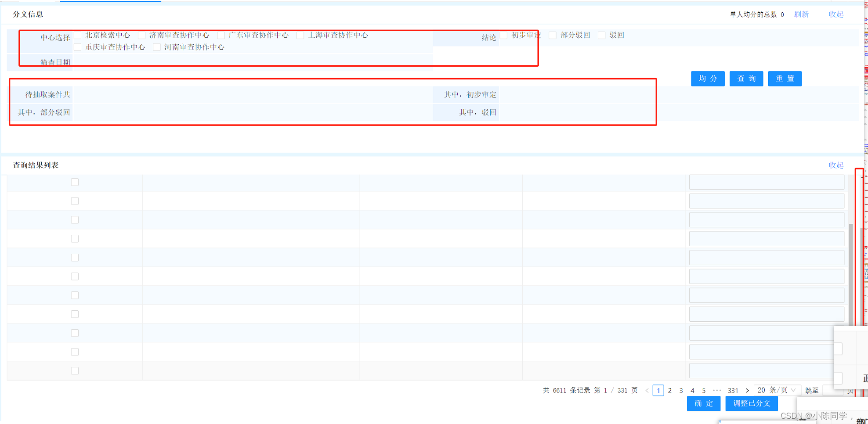Image resolution: width=868 pixels, height=424 pixels.
Task: Check the 上海审查协作中心 checkbox
Action: pos(300,35)
